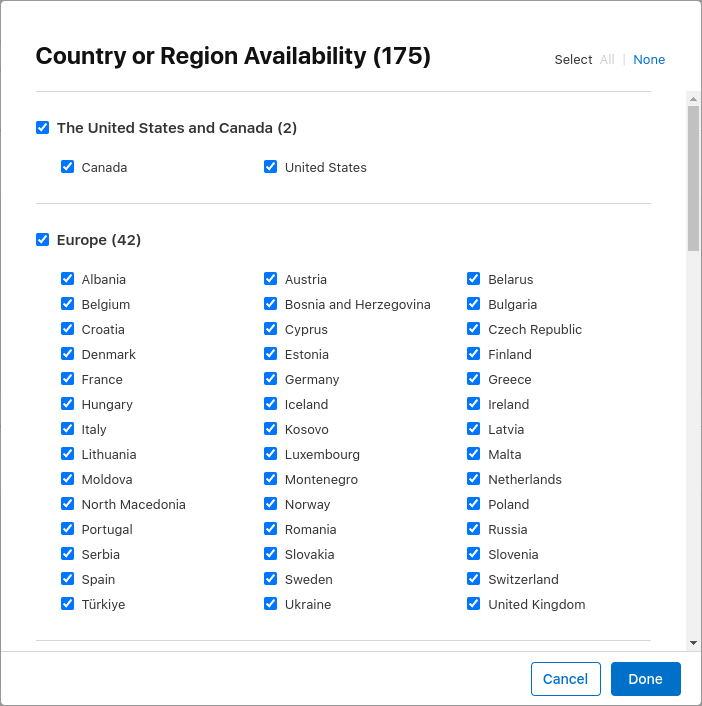
Task: Disable Switzerland availability
Action: click(474, 579)
